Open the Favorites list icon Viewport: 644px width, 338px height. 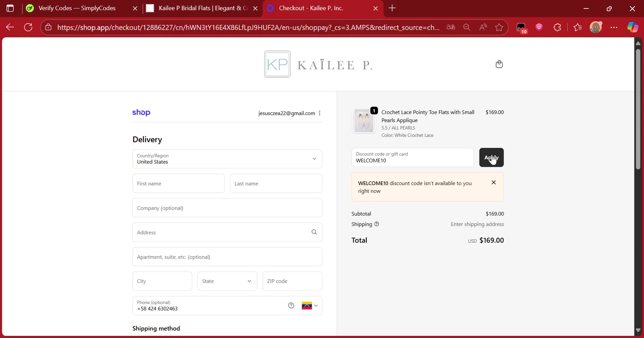coord(577,27)
